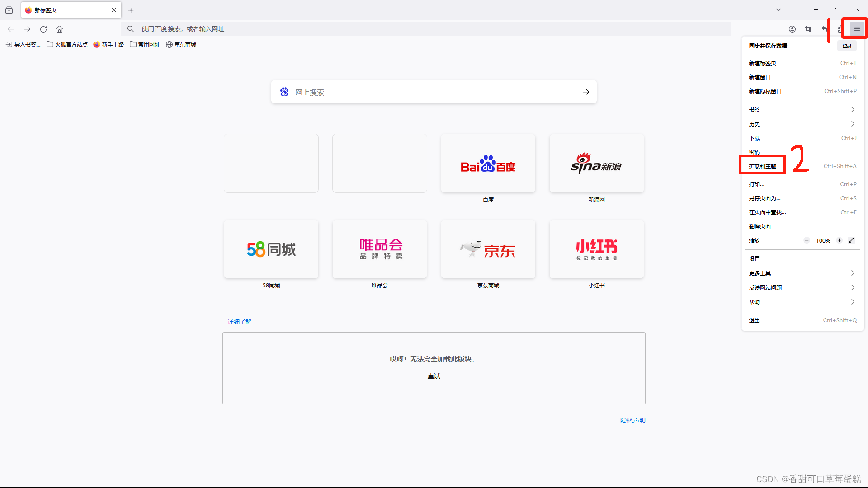Image resolution: width=868 pixels, height=488 pixels.
Task: Select 新建隐私窗口 from the menu
Action: coord(802,91)
